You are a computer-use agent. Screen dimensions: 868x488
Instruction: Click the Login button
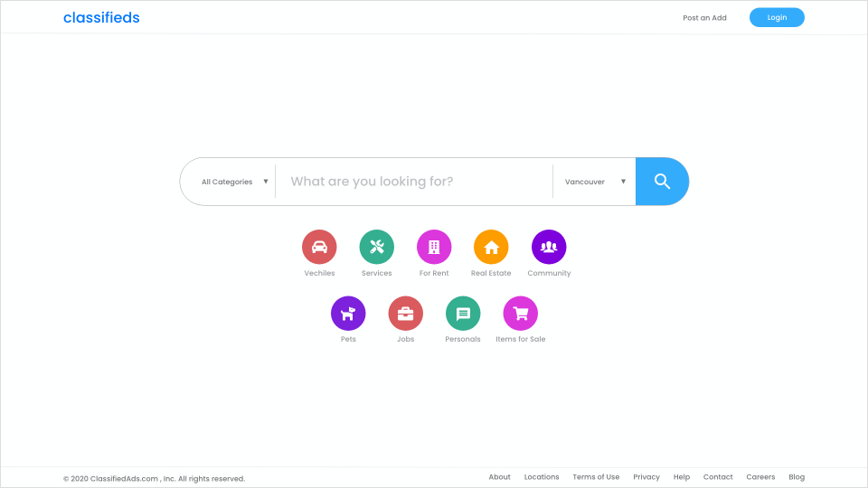(x=777, y=17)
